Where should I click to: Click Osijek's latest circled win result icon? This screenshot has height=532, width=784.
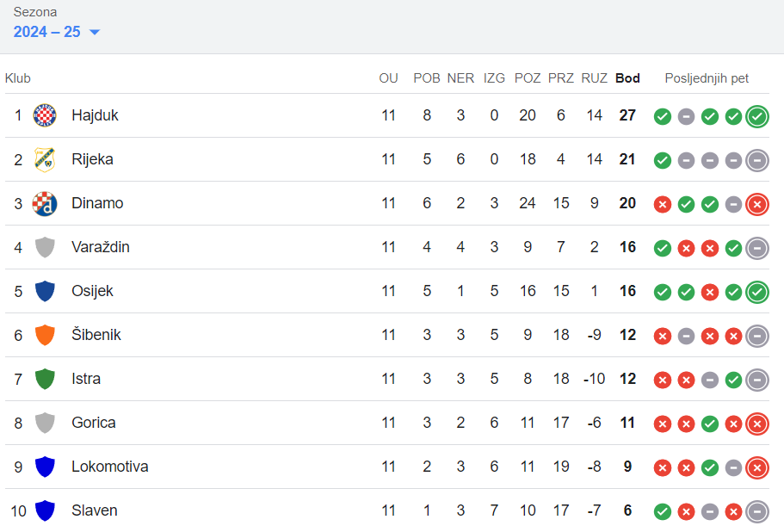(757, 292)
